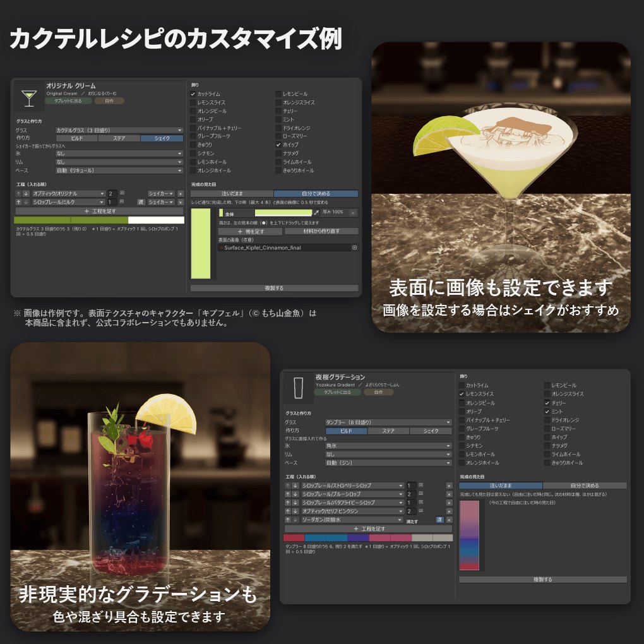Move ブルーシロップ step down with arrow
This screenshot has width=644, height=644.
(x=295, y=494)
